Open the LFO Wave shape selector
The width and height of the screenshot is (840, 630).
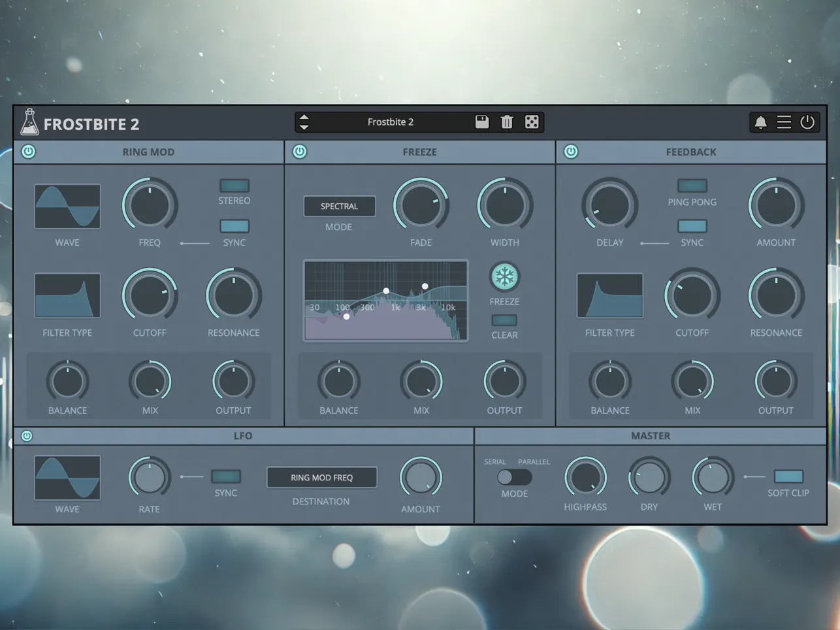coord(67,478)
